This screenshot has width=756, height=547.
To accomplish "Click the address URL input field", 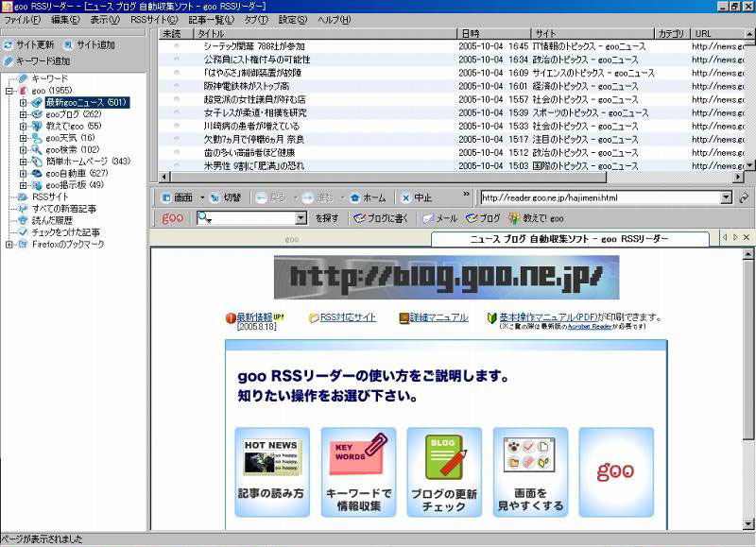I will click(600, 197).
